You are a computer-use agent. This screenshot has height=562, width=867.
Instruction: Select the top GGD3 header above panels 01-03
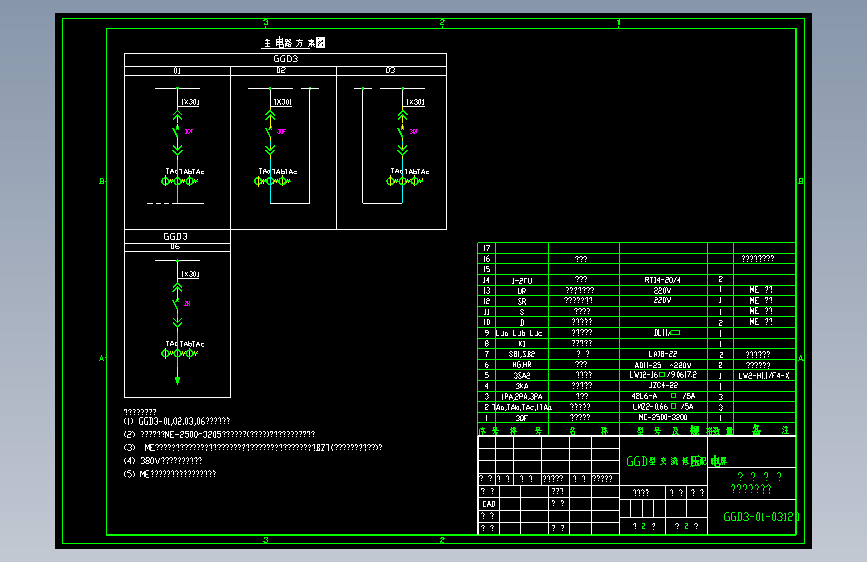click(x=285, y=59)
